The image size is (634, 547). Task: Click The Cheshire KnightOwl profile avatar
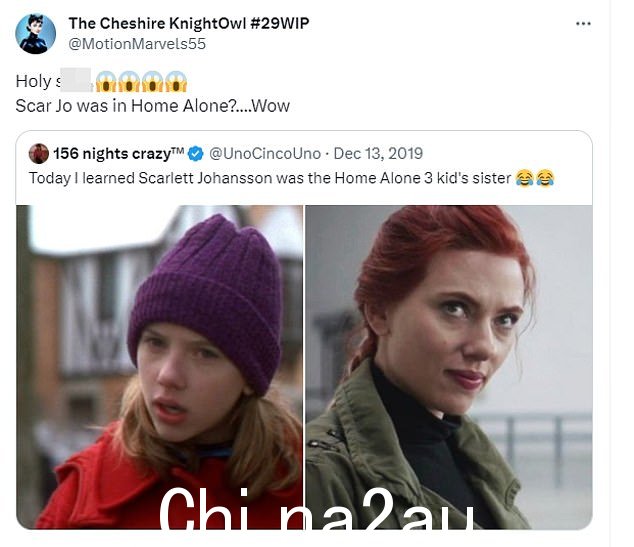pyautogui.click(x=36, y=34)
